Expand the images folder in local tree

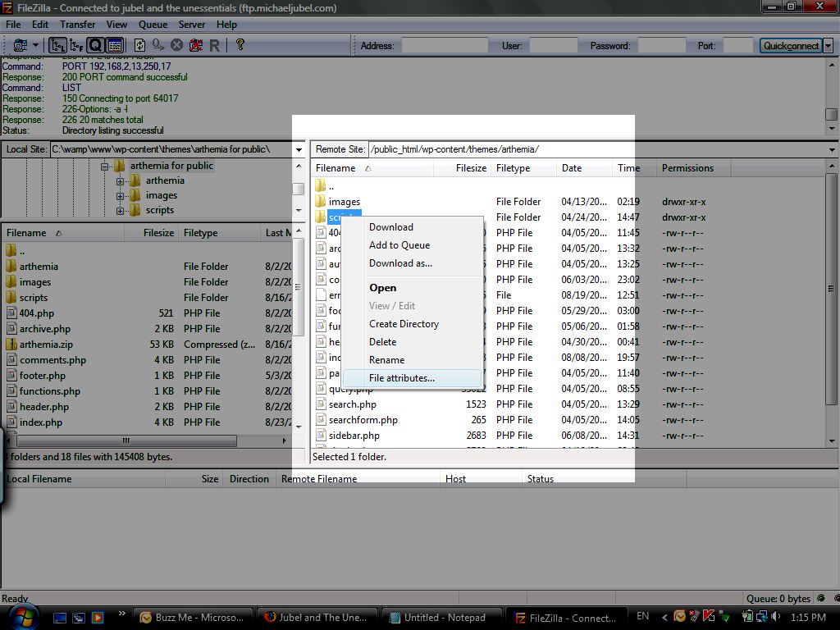[121, 195]
